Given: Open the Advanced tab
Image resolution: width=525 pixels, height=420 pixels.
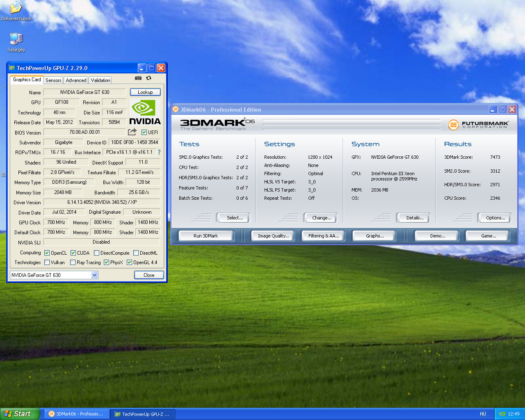Looking at the screenshot, I should [x=76, y=80].
